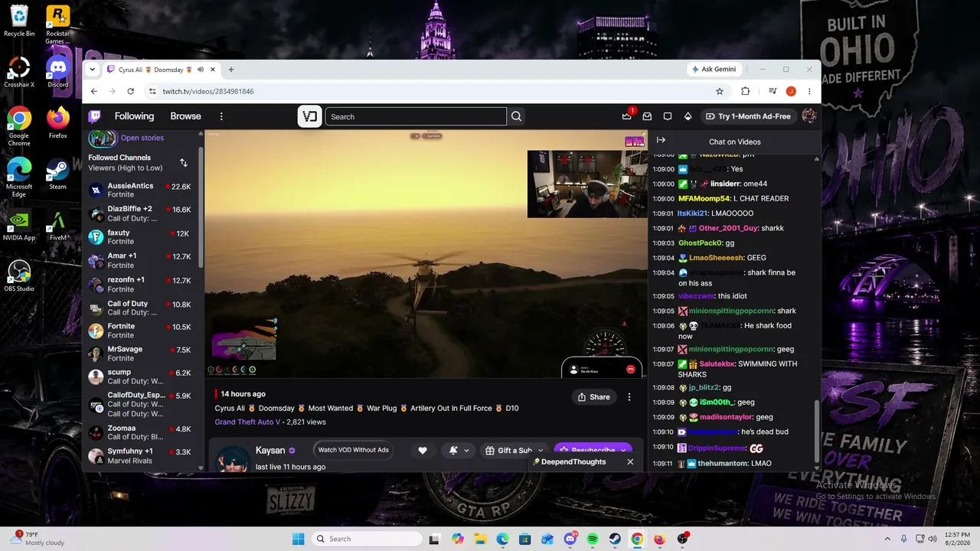
Task: Mute the tab using the speaker icon
Action: click(x=201, y=70)
